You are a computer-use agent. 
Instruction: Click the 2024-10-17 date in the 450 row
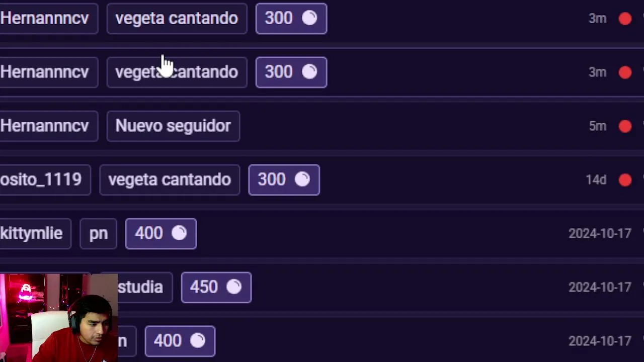(599, 287)
